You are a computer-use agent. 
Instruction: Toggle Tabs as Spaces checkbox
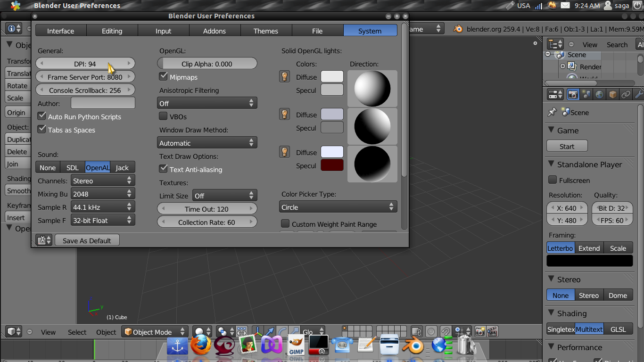coord(42,129)
